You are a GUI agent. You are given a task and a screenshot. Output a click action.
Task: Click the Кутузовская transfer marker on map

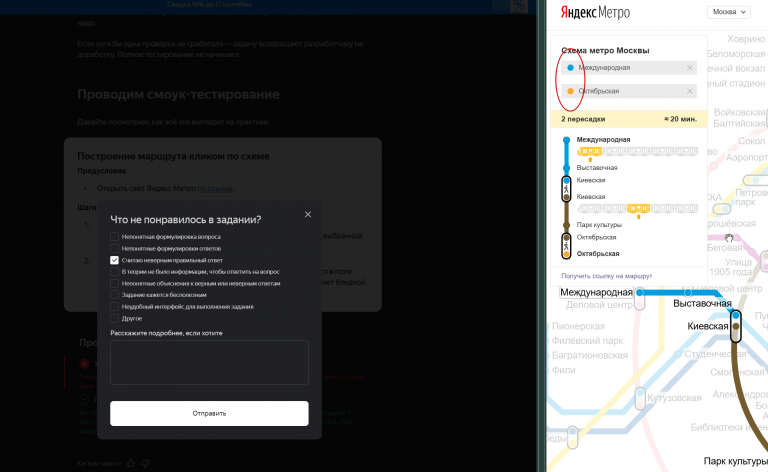point(640,398)
